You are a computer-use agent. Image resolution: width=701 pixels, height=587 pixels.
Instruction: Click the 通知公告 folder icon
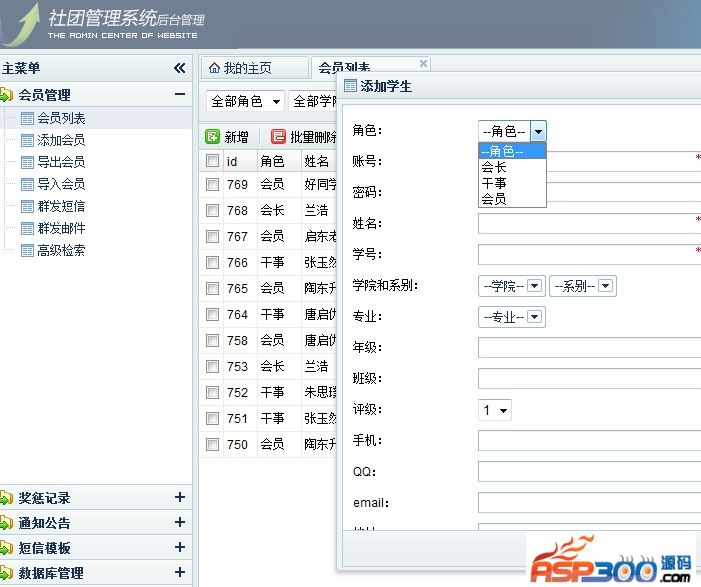click(x=6, y=523)
